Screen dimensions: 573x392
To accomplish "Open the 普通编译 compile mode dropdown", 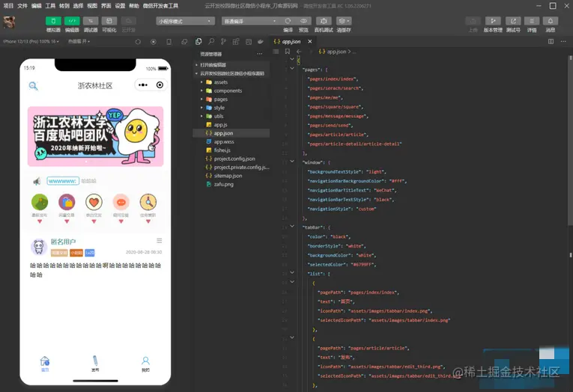I will pos(251,21).
